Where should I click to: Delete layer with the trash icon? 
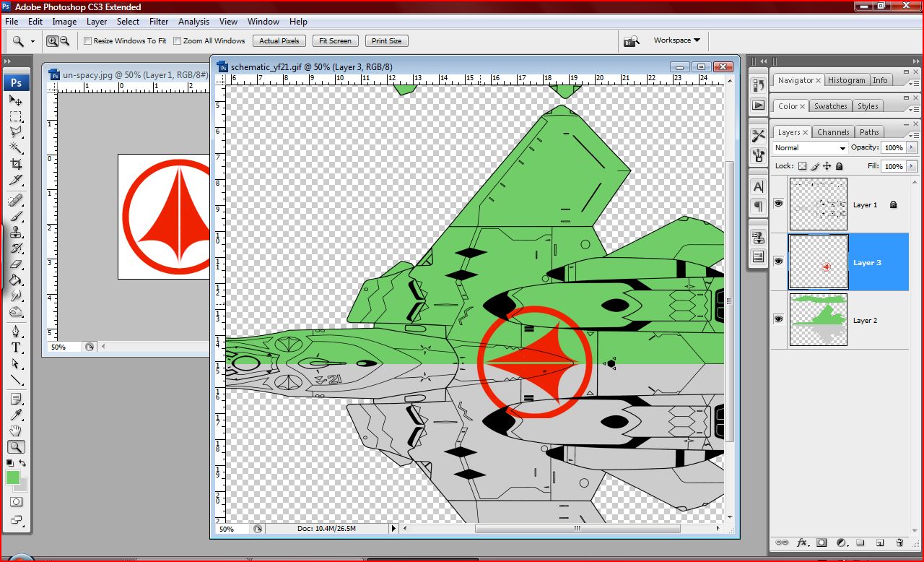point(899,542)
